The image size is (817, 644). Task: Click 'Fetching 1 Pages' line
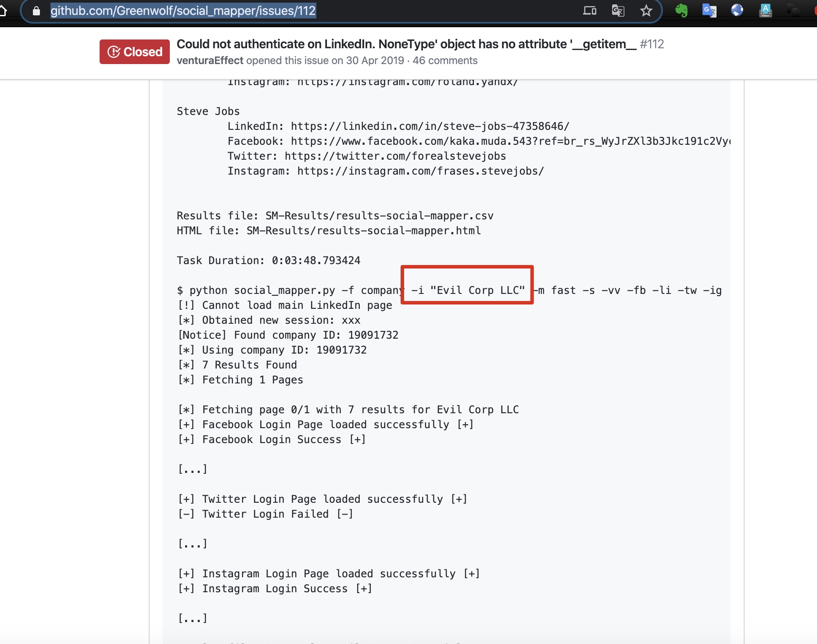[240, 380]
